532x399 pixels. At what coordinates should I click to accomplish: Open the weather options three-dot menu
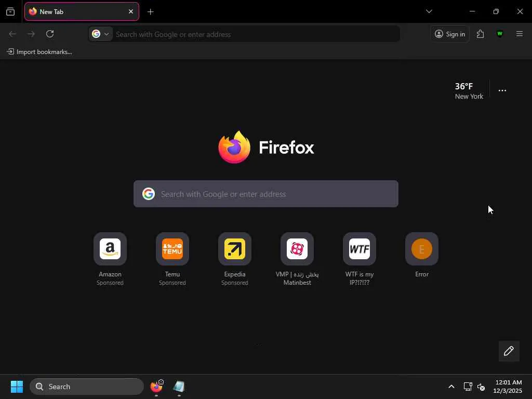(502, 90)
